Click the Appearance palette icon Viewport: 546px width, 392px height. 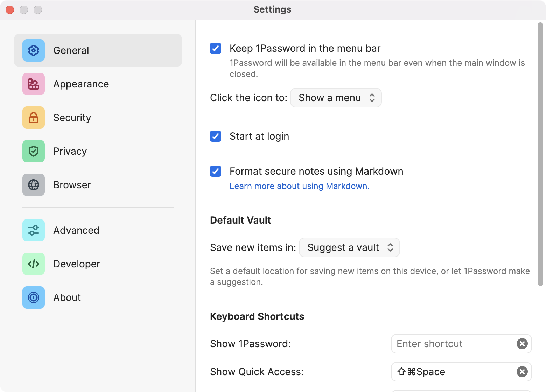(x=33, y=84)
